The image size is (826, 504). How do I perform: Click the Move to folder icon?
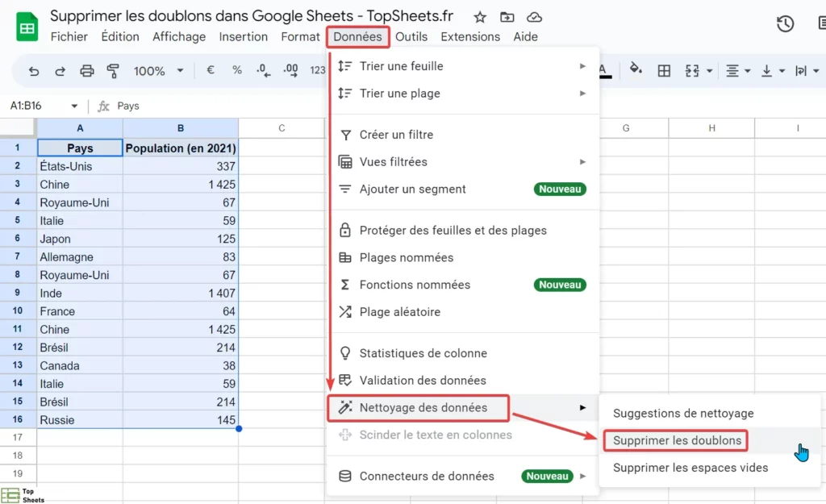coord(507,18)
